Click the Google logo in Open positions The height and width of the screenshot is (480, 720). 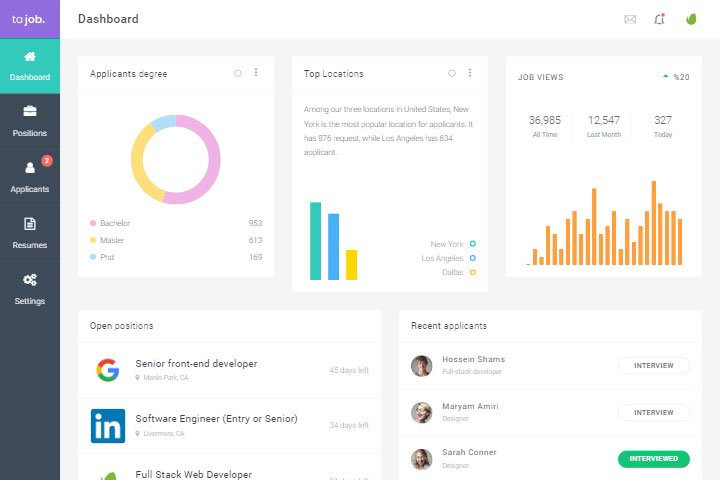click(107, 370)
